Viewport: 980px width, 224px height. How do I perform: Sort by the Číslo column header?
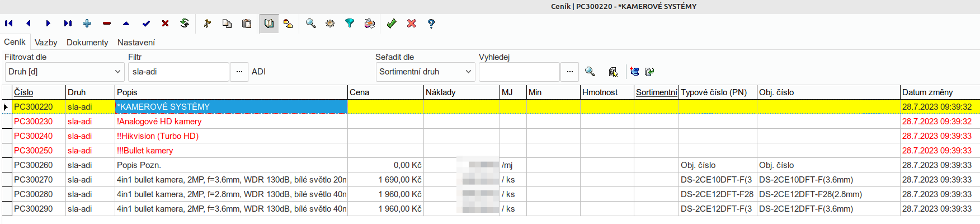point(23,92)
